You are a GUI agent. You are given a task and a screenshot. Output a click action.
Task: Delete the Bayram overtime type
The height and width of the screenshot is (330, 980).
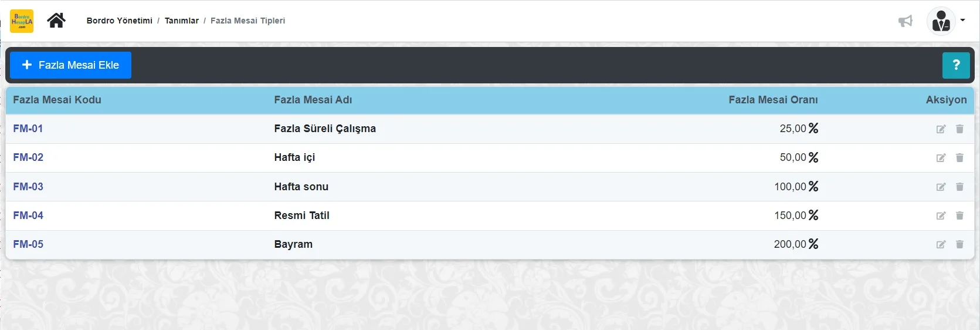point(959,244)
